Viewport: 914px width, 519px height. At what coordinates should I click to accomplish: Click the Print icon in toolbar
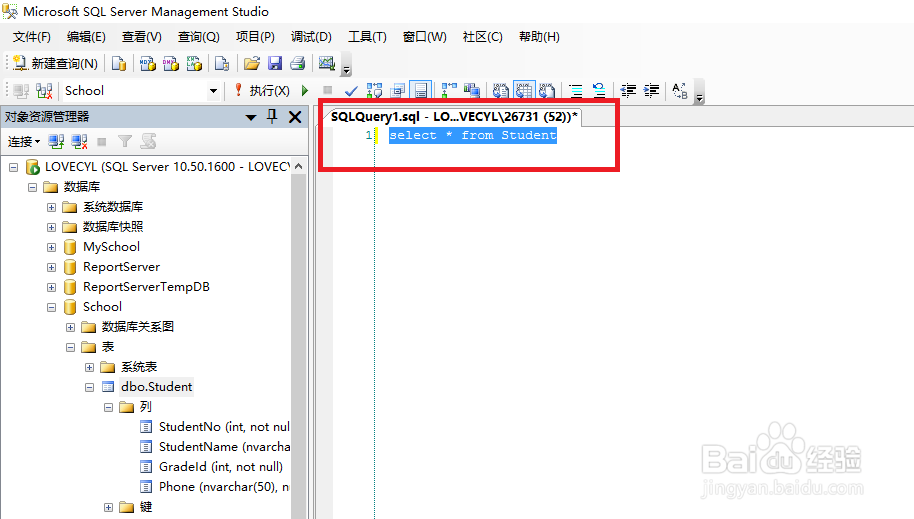pos(298,63)
